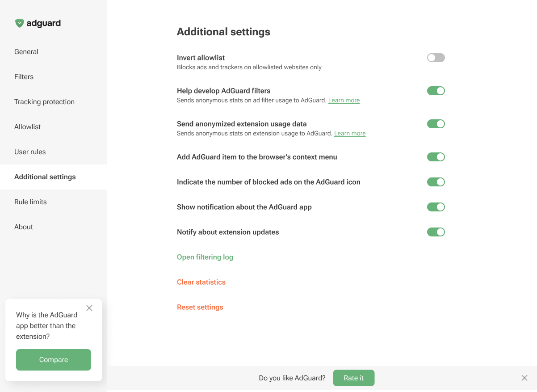Disable AdGuard item in browser context menu
Screen dimensions: 537x392
436,157
